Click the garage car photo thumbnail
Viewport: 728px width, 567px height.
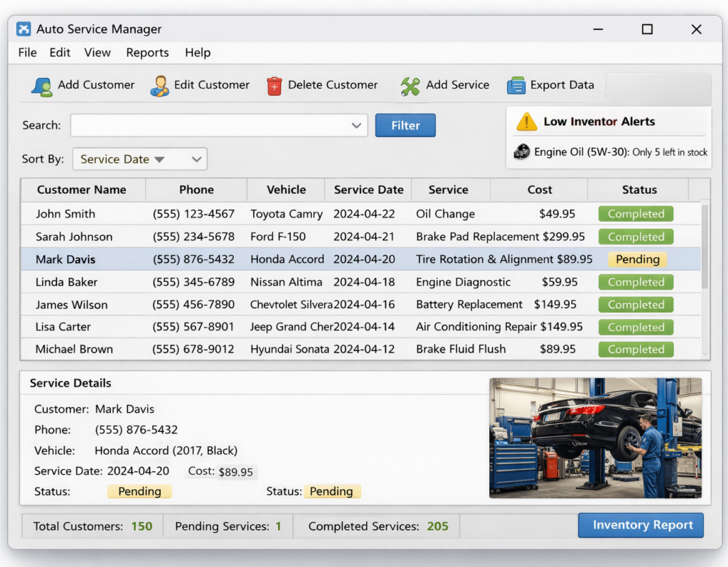click(x=595, y=438)
